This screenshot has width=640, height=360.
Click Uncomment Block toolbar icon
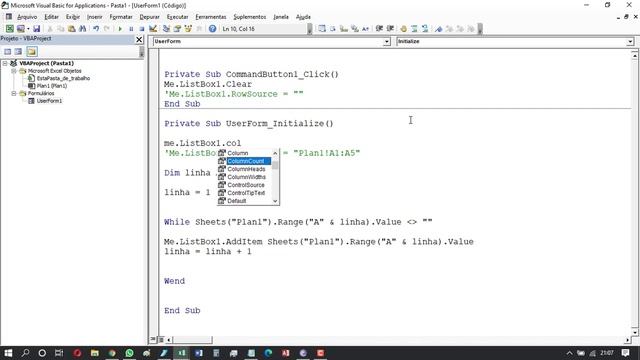[425, 29]
